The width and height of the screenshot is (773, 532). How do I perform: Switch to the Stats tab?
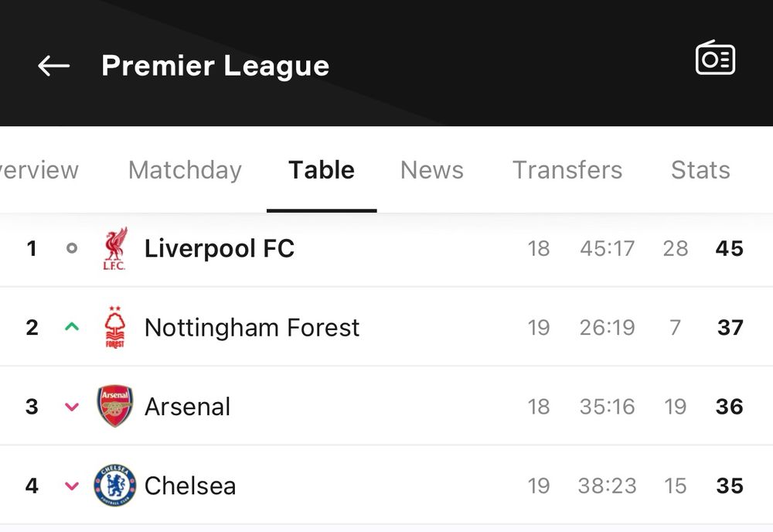[700, 170]
